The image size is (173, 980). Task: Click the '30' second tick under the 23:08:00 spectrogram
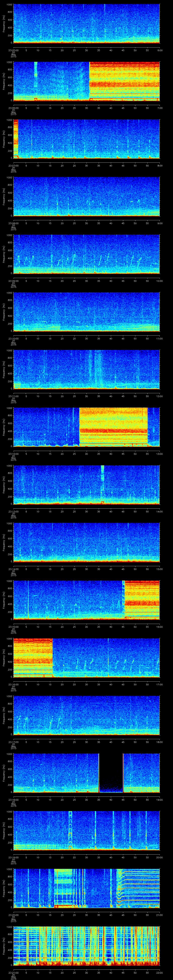[x=86, y=223]
